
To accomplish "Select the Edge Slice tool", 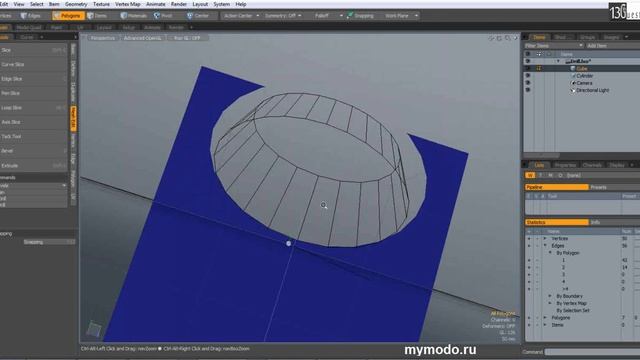I will pyautogui.click(x=33, y=79).
